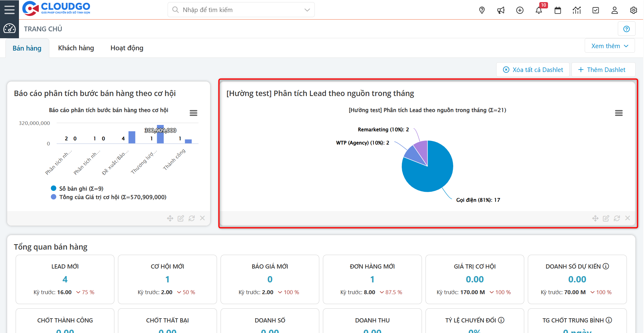
Task: Expand the search box dropdown arrow
Action: pyautogui.click(x=307, y=10)
